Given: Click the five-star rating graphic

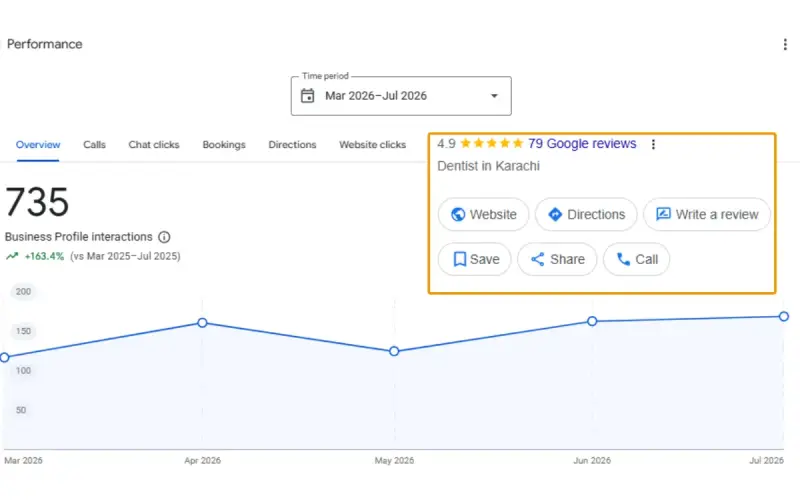Looking at the screenshot, I should pyautogui.click(x=491, y=143).
